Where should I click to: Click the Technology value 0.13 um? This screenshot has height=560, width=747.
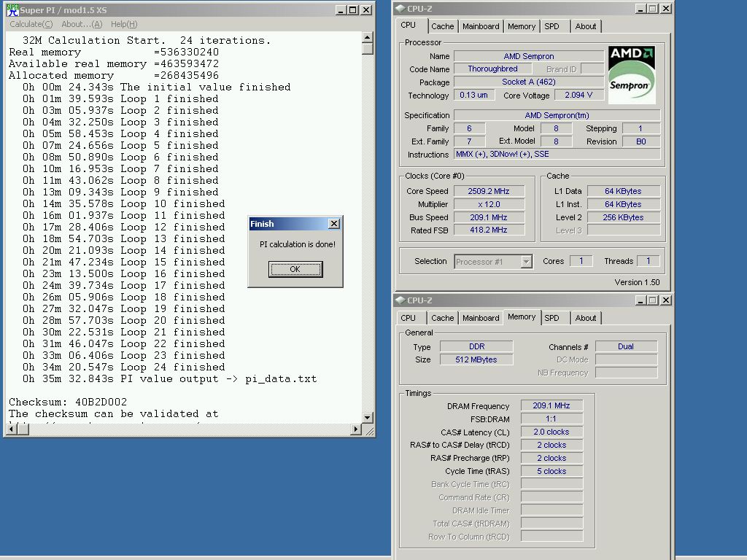click(474, 96)
